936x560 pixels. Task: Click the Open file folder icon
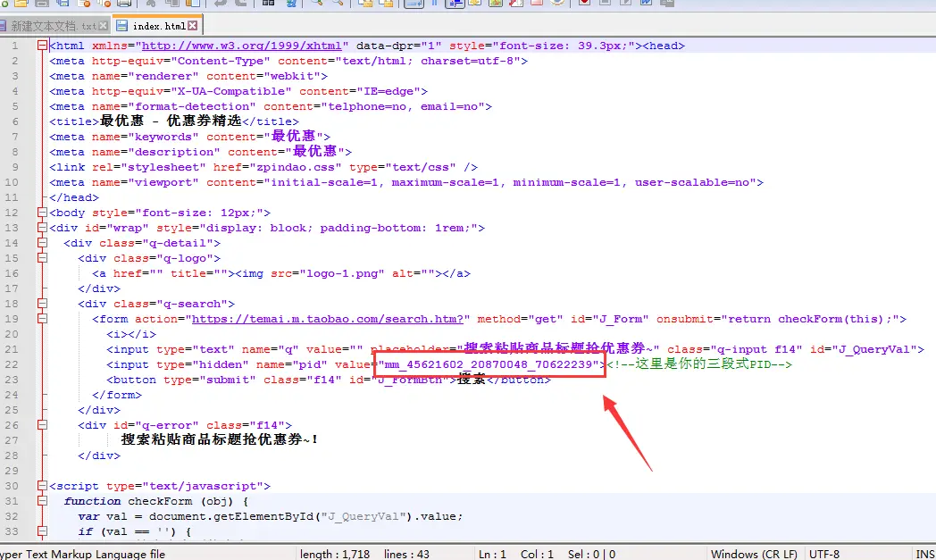22,3
